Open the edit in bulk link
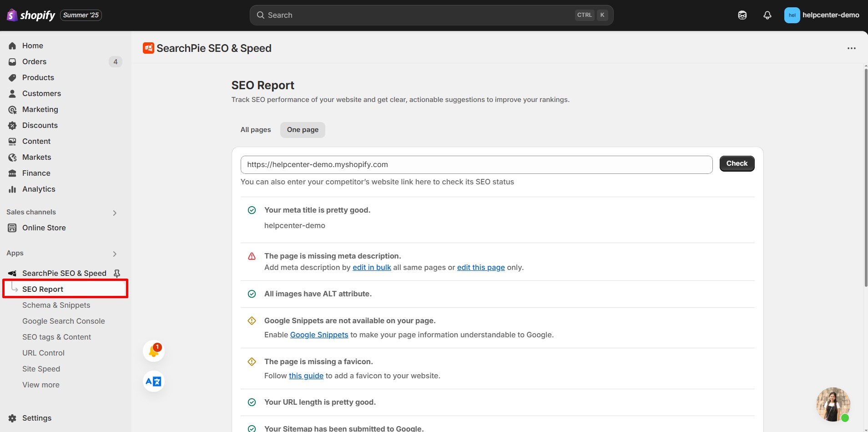This screenshot has height=432, width=868. click(x=372, y=268)
